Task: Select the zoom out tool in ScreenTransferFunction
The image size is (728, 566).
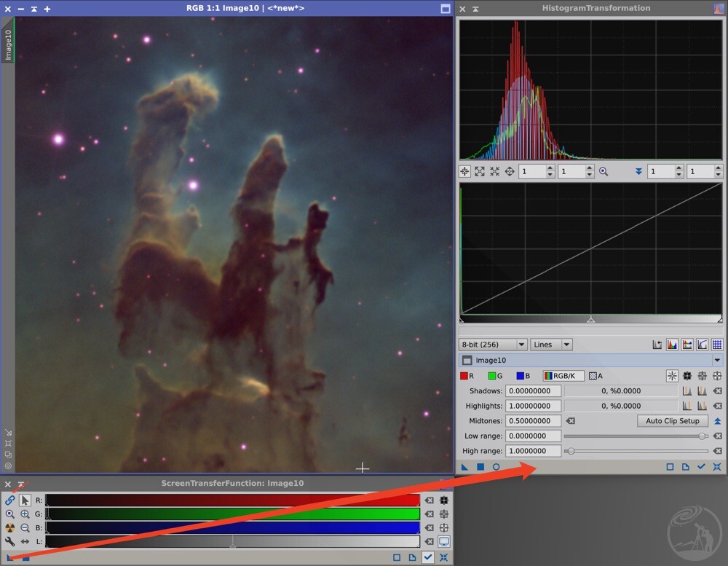Action: (x=25, y=528)
